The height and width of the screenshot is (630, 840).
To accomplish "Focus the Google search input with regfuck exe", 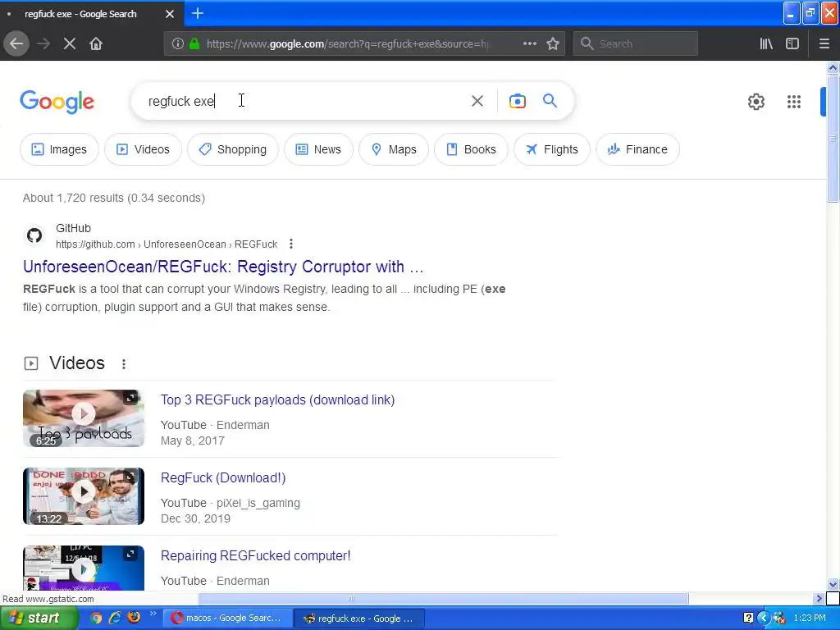I will pyautogui.click(x=300, y=101).
